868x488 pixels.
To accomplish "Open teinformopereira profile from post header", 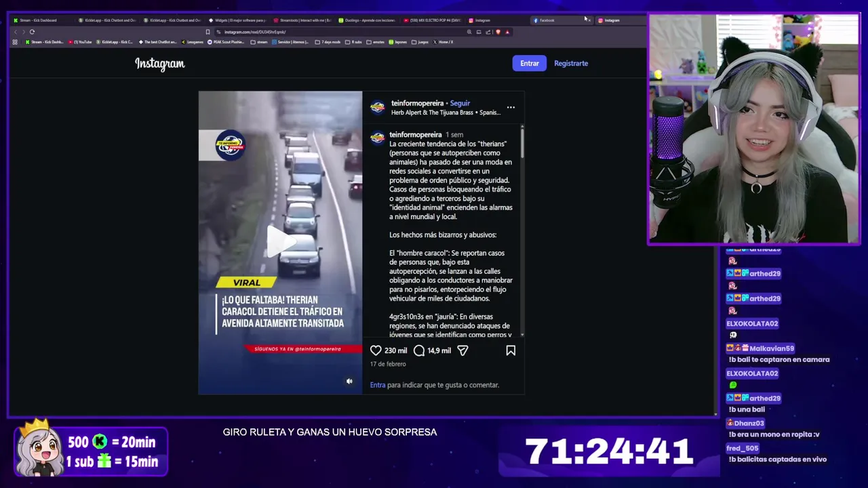I will coord(417,103).
